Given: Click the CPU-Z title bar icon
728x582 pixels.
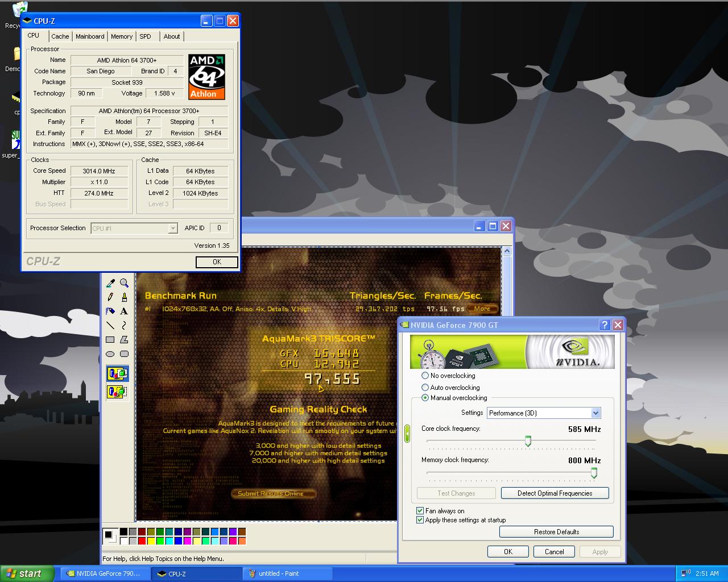Looking at the screenshot, I should pos(27,21).
